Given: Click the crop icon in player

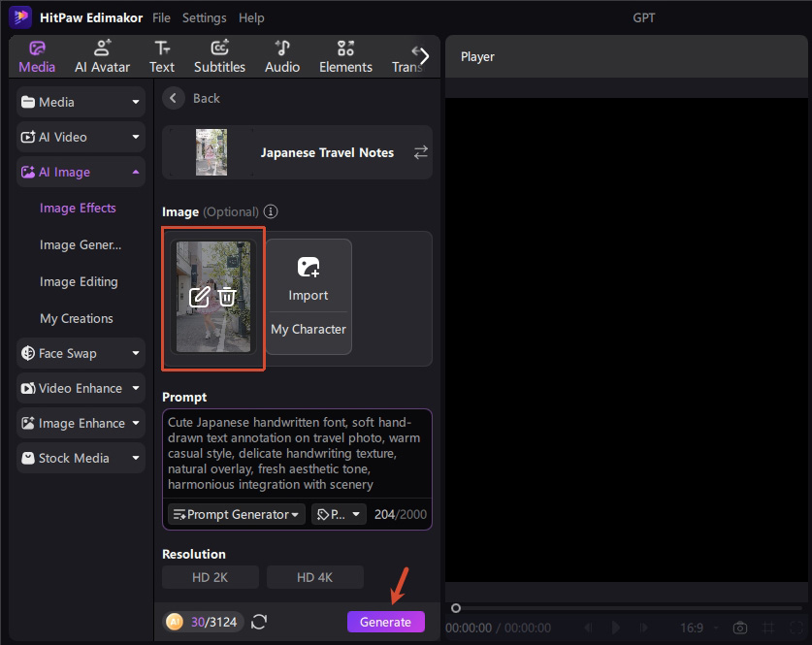Looking at the screenshot, I should pos(768,628).
